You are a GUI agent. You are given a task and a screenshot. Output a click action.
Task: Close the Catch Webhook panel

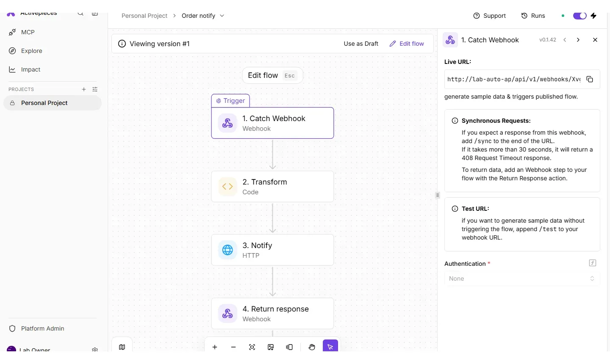[595, 40]
